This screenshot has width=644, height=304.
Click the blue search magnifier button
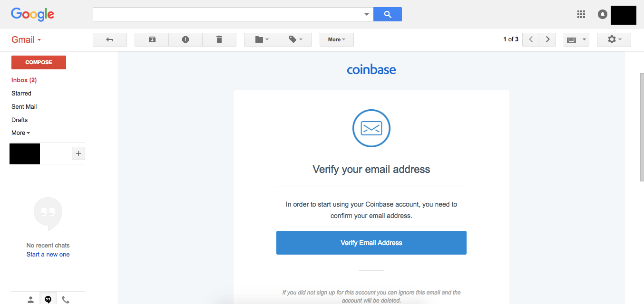388,14
